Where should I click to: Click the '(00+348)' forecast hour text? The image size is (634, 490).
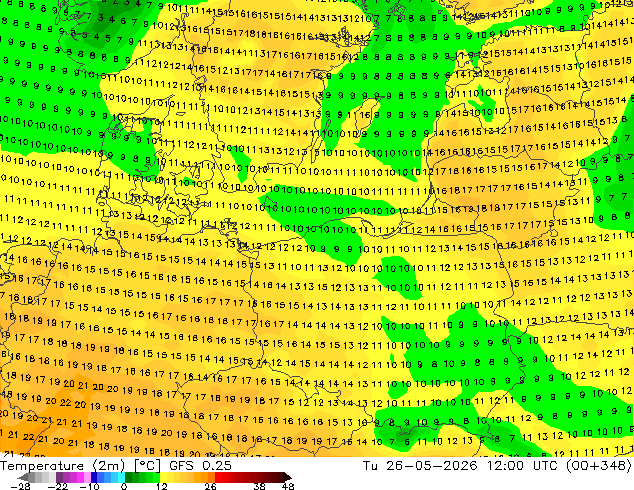click(x=598, y=466)
